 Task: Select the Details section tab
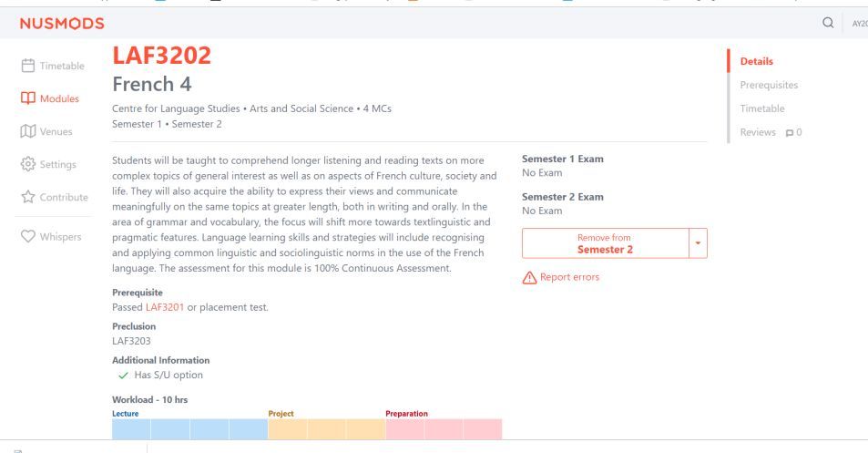pos(756,61)
